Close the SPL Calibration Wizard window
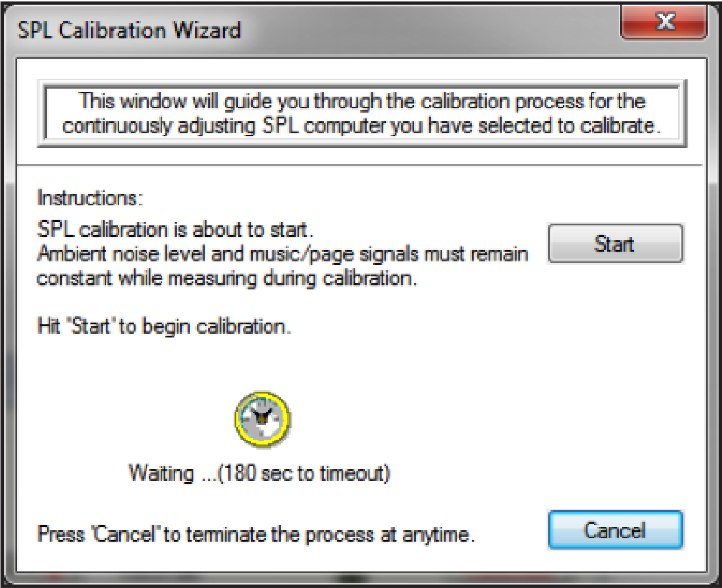Viewport: 722px width, 588px height. click(664, 23)
